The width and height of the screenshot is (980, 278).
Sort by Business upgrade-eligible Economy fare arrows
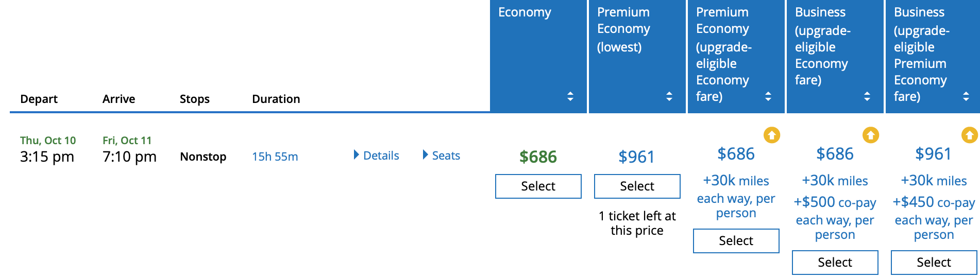pos(867,96)
